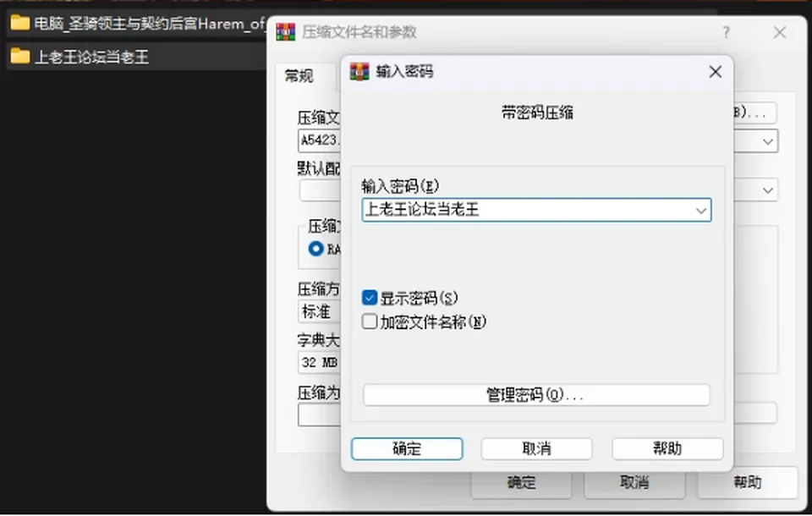The image size is (812, 516).
Task: Confirm the password with 确定
Action: [407, 448]
